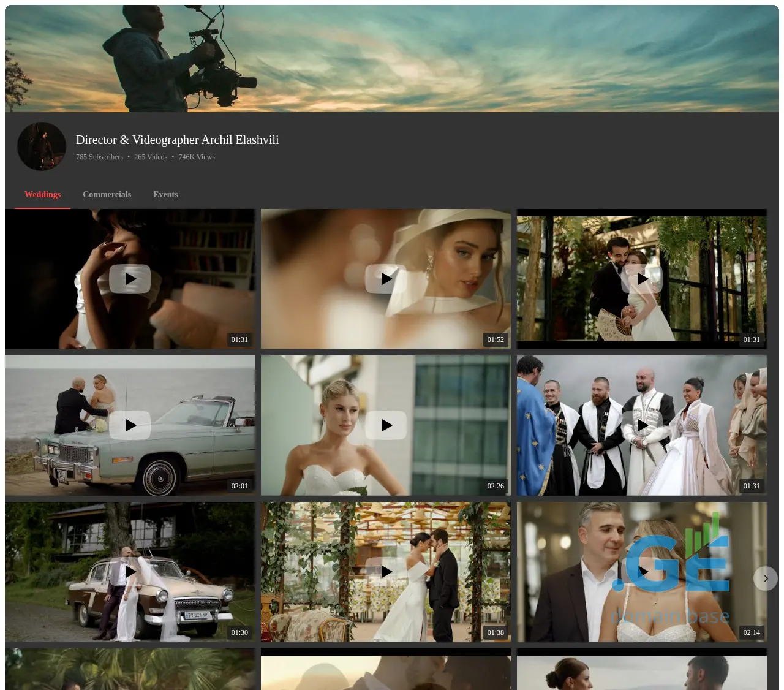Play the video of bride's hand by bookshelf
The image size is (784, 690).
point(130,279)
